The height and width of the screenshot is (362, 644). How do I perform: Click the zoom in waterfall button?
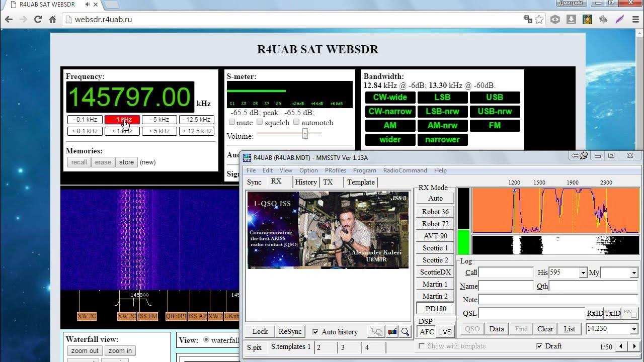[x=120, y=351]
